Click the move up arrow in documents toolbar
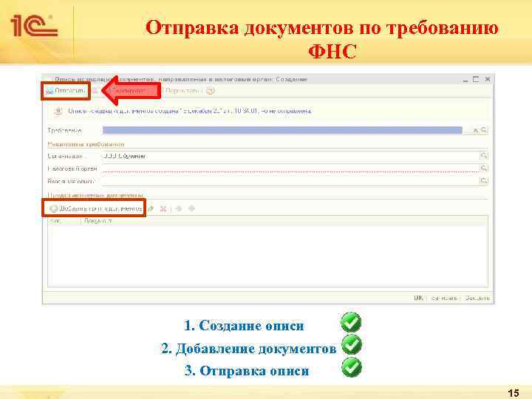532x399 pixels. pyautogui.click(x=179, y=208)
